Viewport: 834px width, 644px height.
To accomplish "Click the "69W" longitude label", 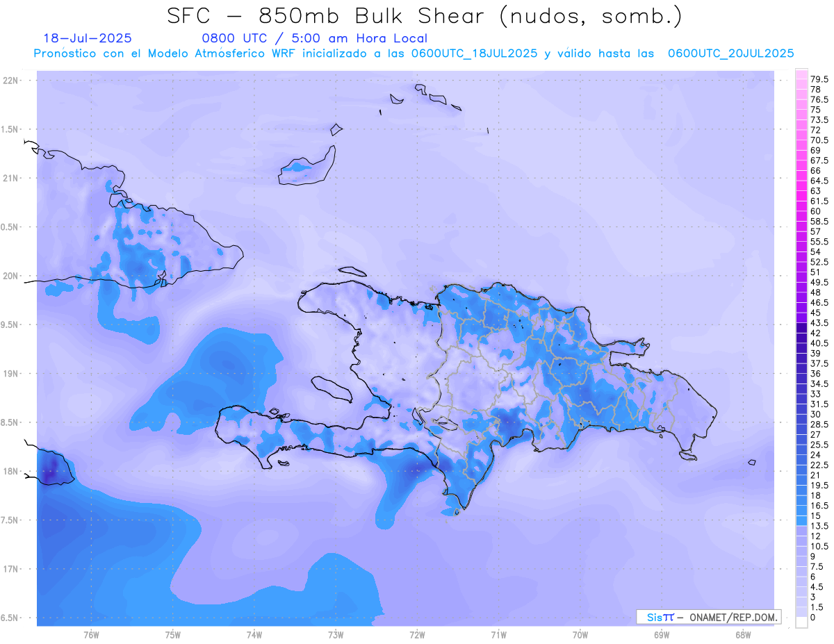I will [662, 635].
